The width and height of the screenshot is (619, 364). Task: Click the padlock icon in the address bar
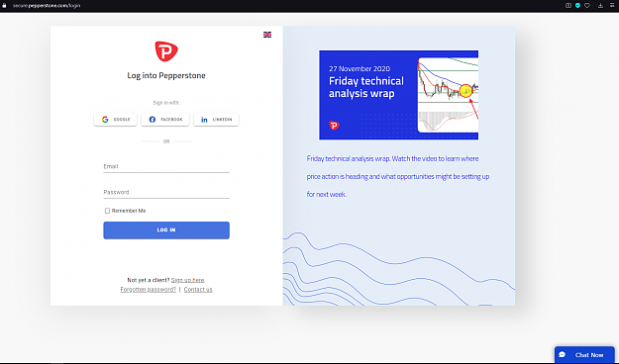pos(4,6)
